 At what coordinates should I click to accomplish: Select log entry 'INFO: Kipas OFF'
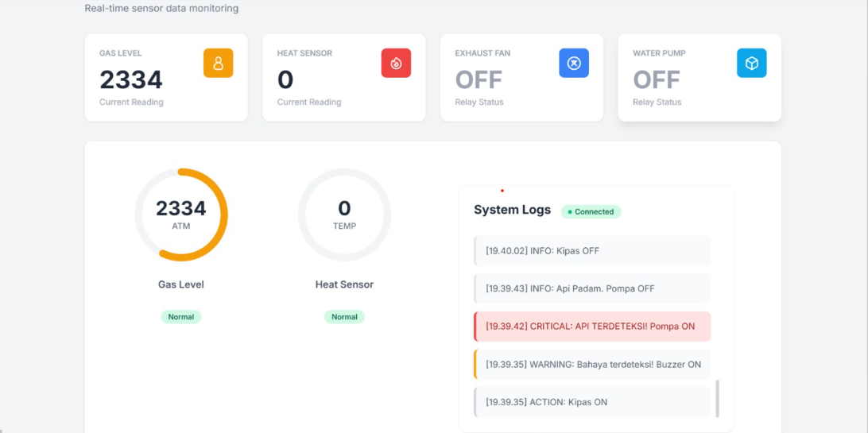pos(592,251)
